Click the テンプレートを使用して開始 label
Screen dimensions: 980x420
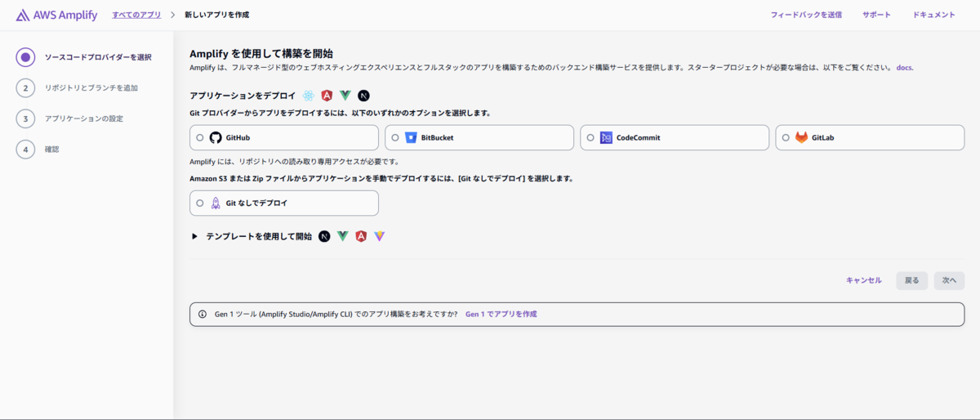(x=259, y=236)
